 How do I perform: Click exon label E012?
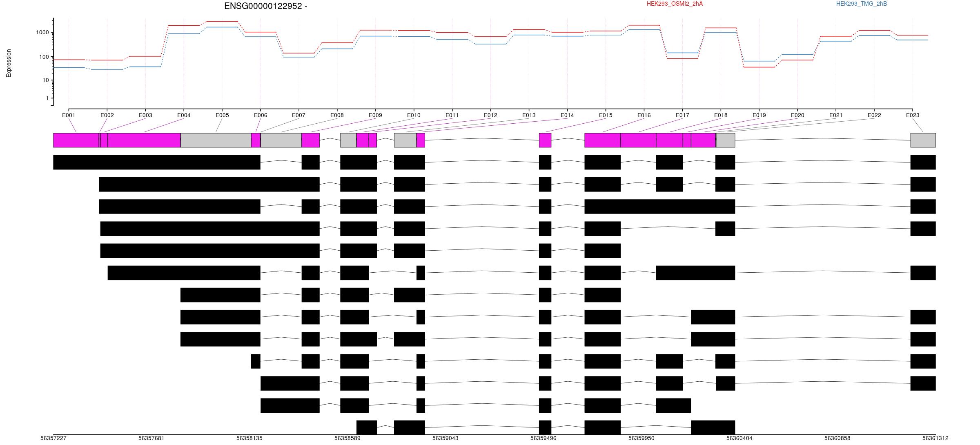[490, 115]
